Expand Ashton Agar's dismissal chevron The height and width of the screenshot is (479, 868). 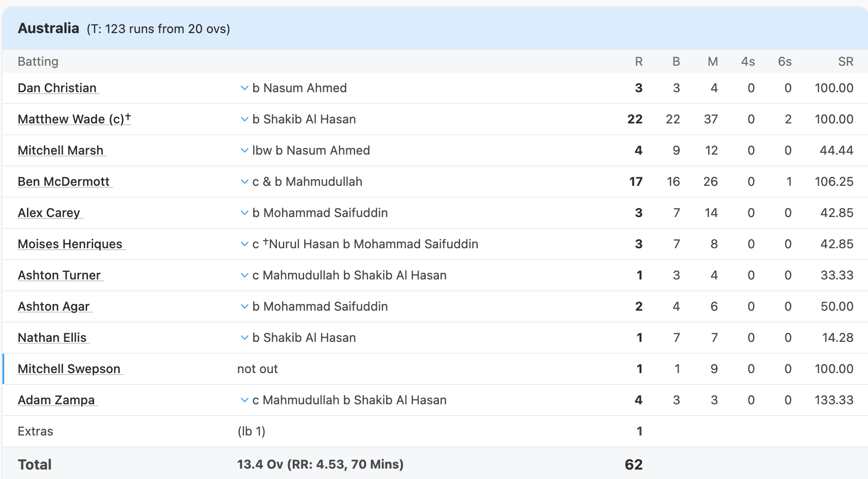click(245, 306)
